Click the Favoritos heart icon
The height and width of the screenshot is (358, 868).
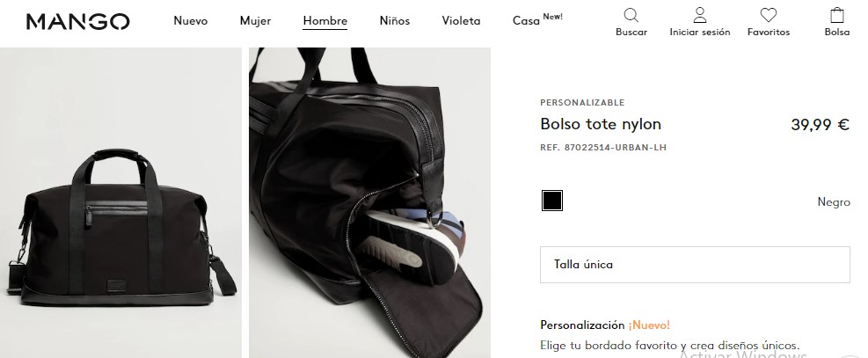click(769, 14)
